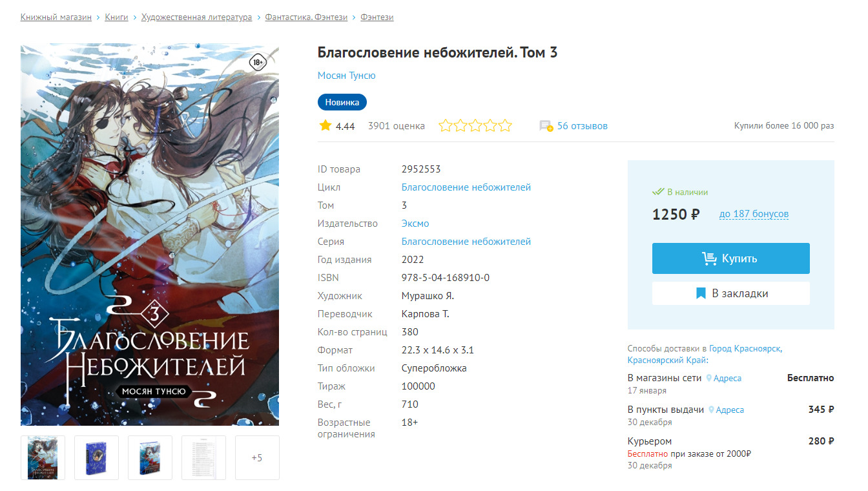Open the 56 отзывов reviews link

pos(583,126)
